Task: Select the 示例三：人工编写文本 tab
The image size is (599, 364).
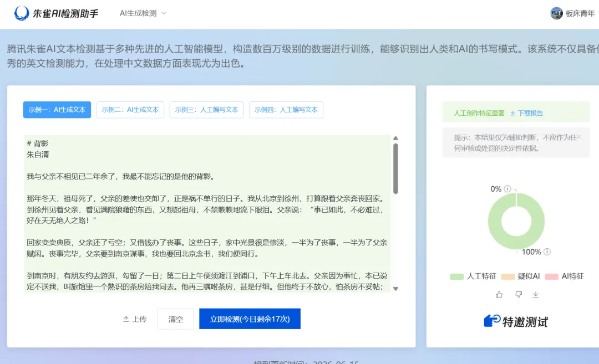Action: 207,110
